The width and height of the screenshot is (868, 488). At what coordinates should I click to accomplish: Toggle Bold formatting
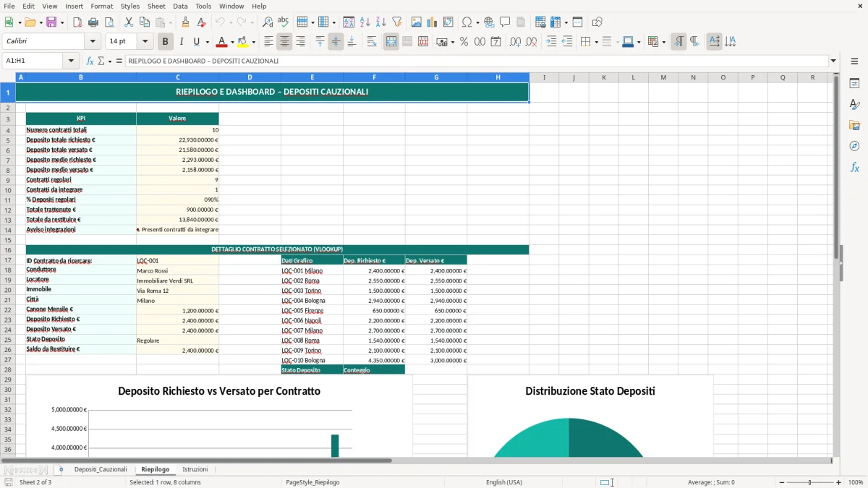point(165,42)
